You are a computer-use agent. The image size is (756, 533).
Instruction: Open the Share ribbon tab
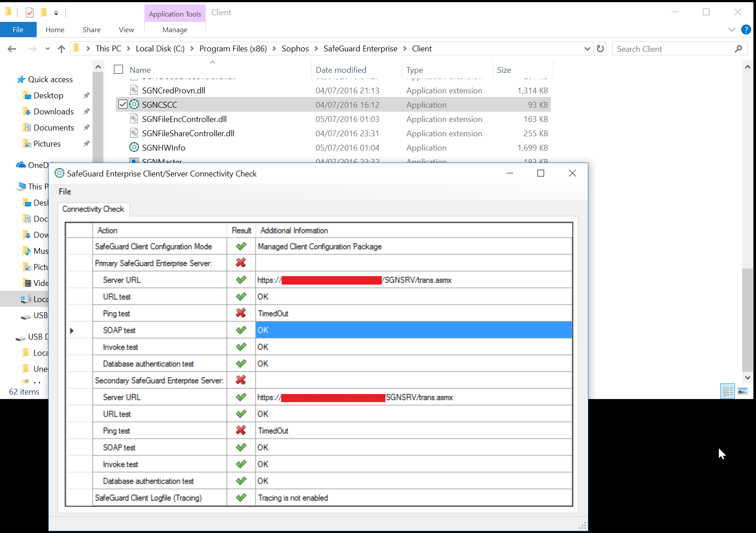[92, 29]
